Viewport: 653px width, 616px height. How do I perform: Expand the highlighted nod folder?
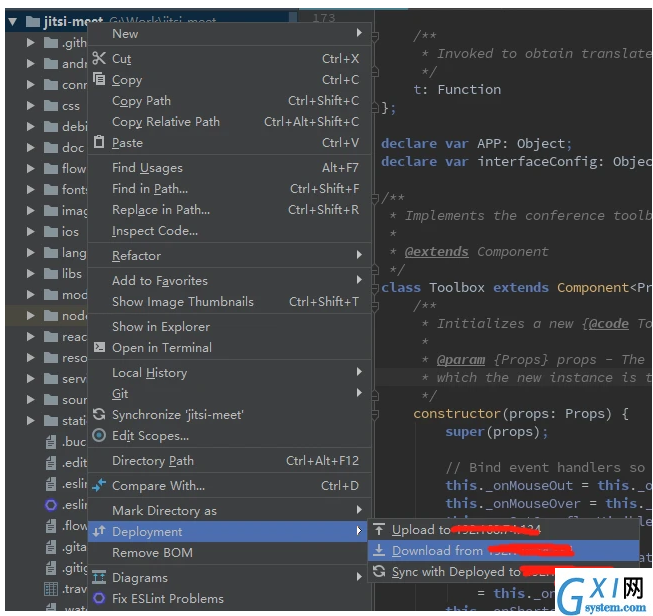[x=30, y=315]
